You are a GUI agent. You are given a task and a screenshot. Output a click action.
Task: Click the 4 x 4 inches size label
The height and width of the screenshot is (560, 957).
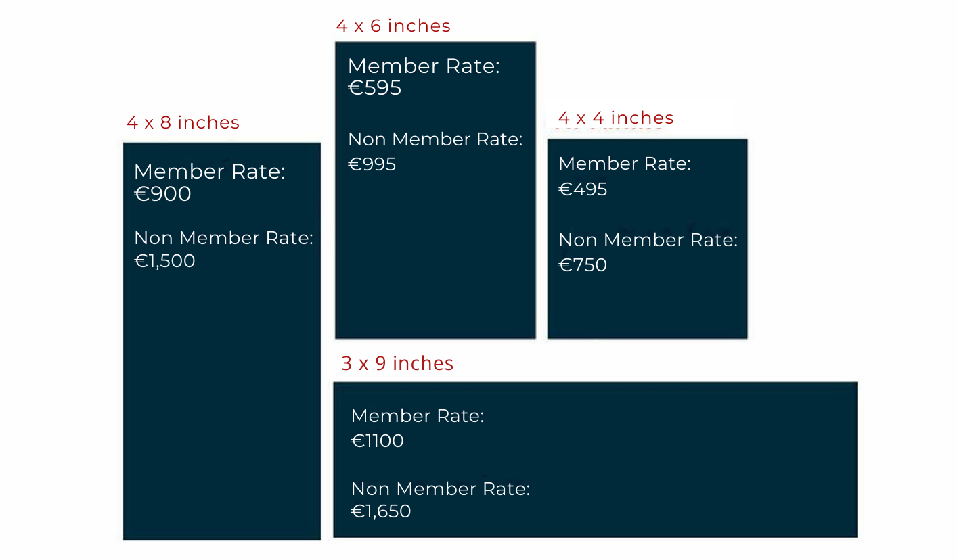[615, 118]
